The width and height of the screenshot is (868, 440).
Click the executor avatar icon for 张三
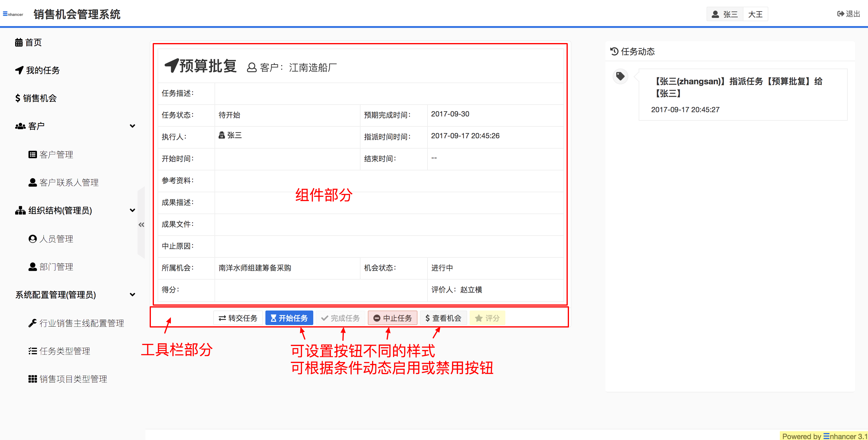[x=222, y=135]
